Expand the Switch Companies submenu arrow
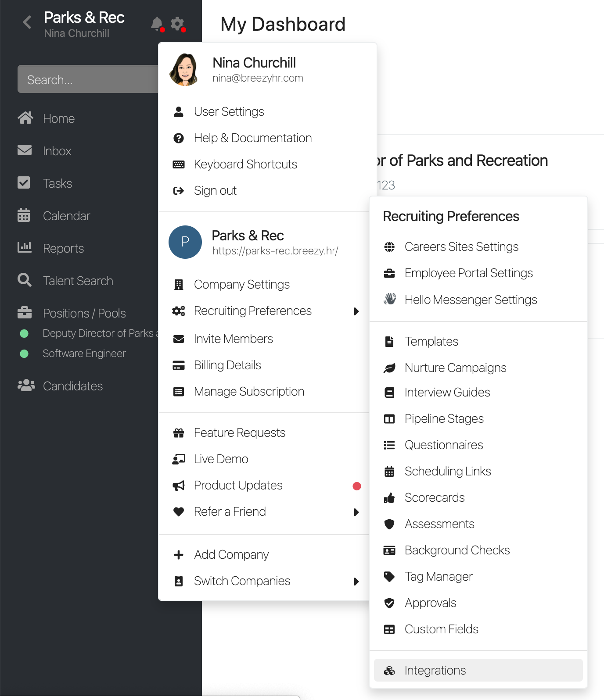The image size is (604, 700). pos(356,582)
